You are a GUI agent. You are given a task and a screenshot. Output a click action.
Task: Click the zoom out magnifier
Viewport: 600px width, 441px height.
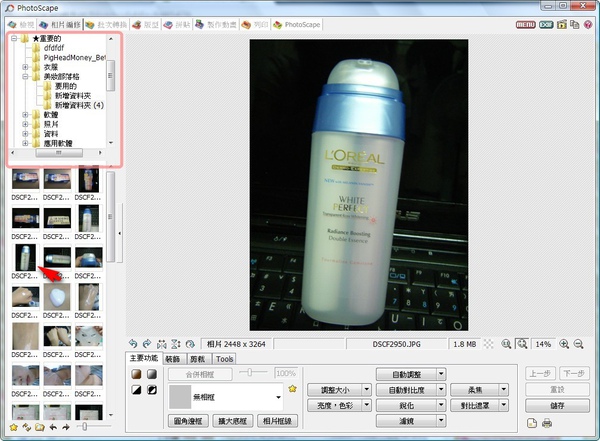(579, 344)
